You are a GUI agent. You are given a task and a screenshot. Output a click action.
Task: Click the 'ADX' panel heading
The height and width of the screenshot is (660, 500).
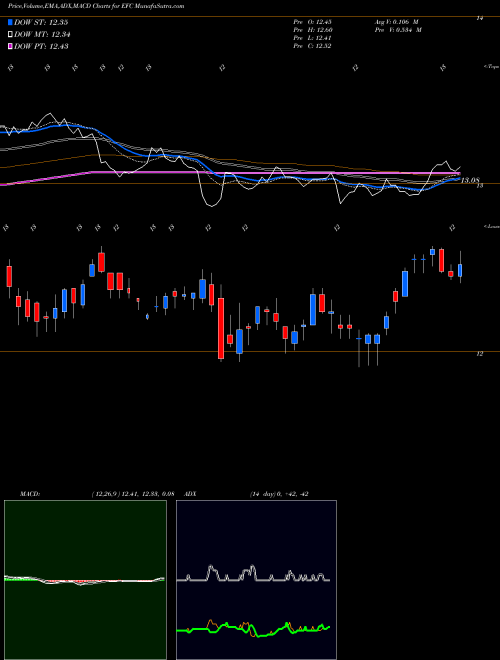point(190,494)
